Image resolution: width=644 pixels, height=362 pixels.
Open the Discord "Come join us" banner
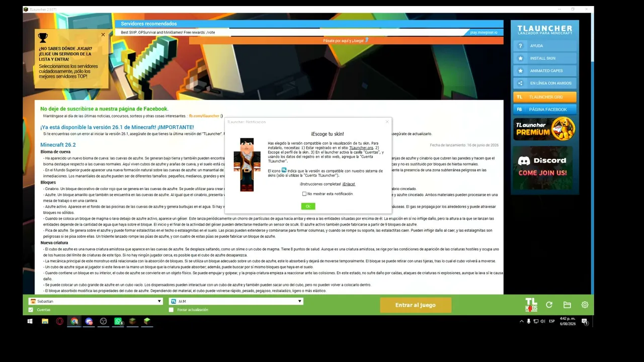pyautogui.click(x=543, y=168)
